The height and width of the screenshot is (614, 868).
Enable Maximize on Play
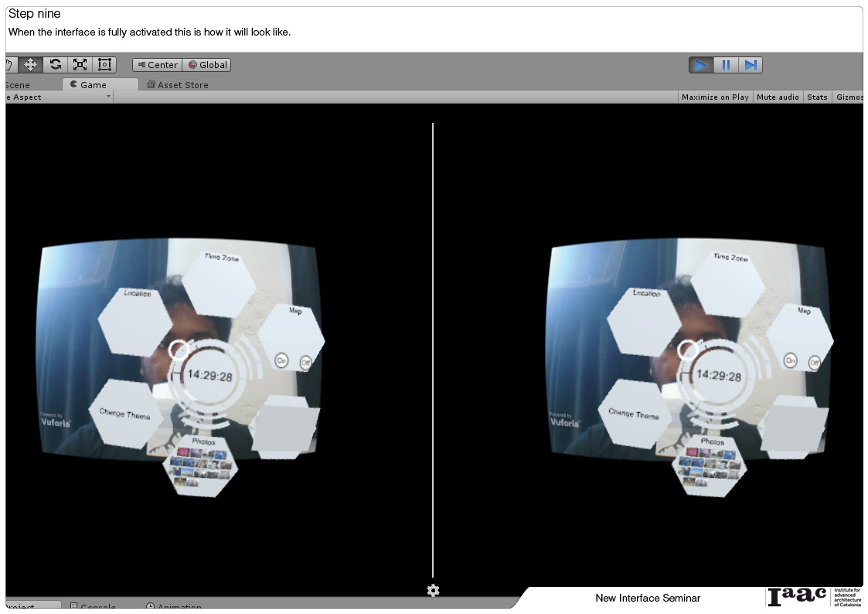[714, 97]
